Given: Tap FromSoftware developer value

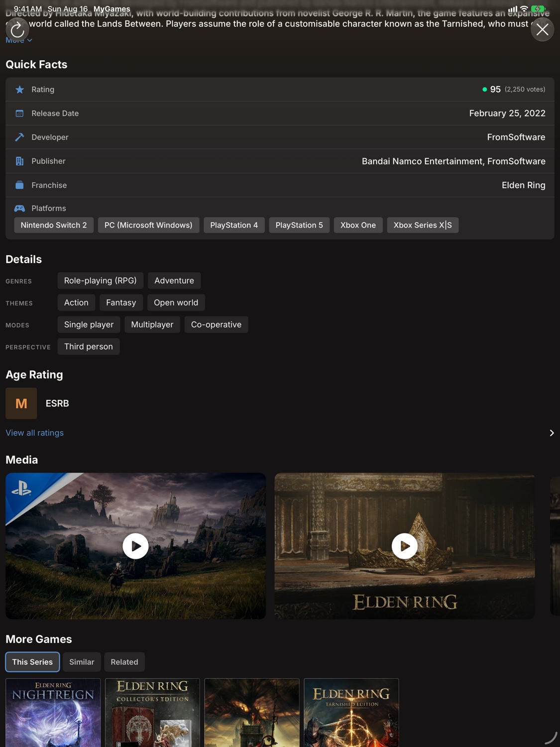Looking at the screenshot, I should [x=516, y=137].
